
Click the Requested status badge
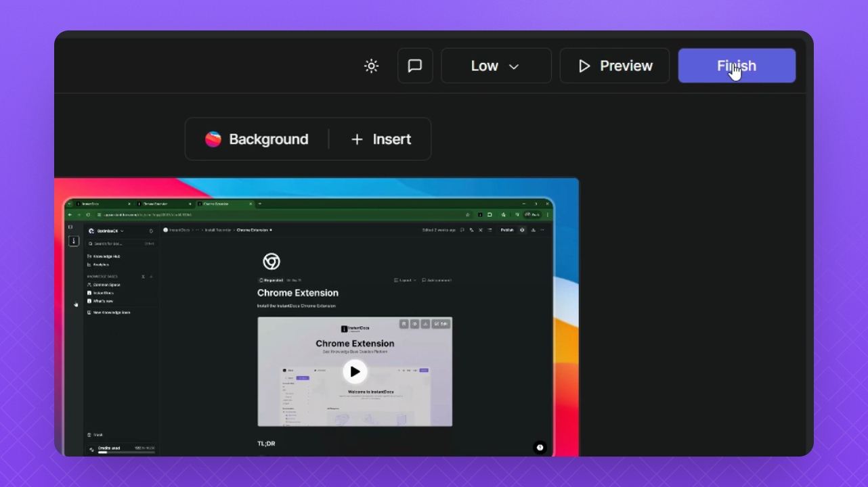tap(271, 280)
